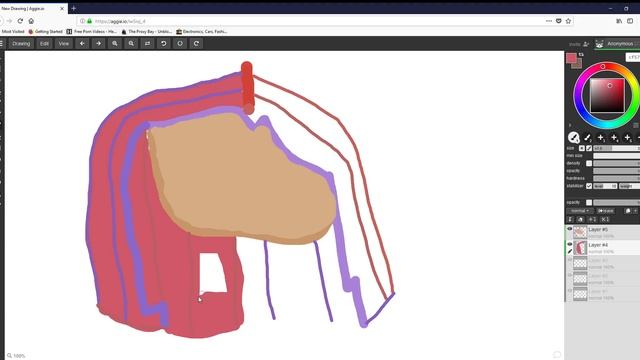
Task: Click the zoom in magnifier button
Action: click(x=115, y=43)
